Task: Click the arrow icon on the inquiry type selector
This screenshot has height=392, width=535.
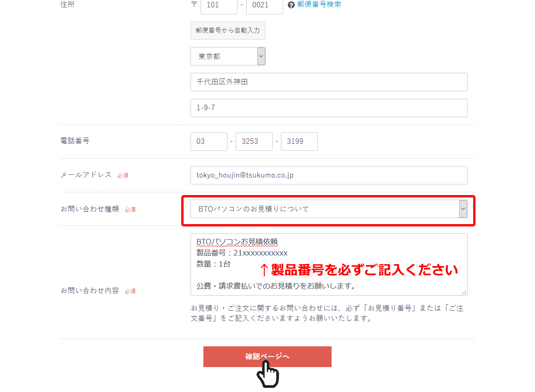Action: 463,208
